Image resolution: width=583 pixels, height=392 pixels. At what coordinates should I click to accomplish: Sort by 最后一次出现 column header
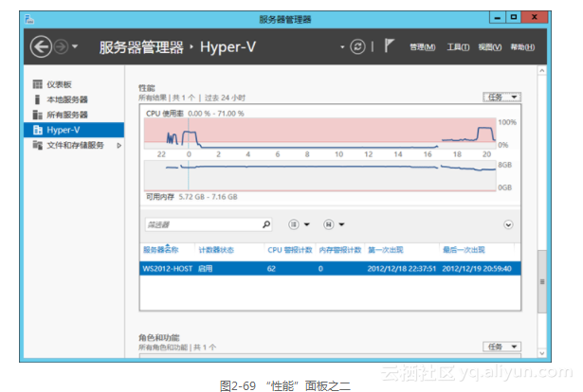(x=464, y=250)
